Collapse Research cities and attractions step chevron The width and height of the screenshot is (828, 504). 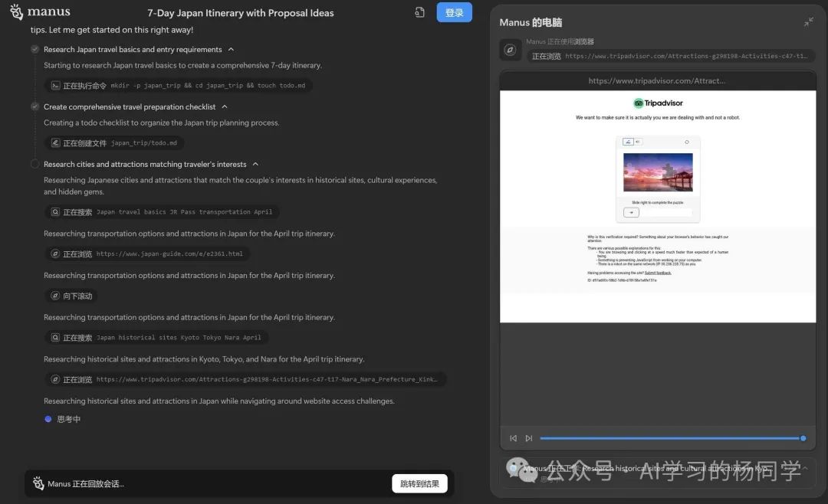tap(255, 163)
